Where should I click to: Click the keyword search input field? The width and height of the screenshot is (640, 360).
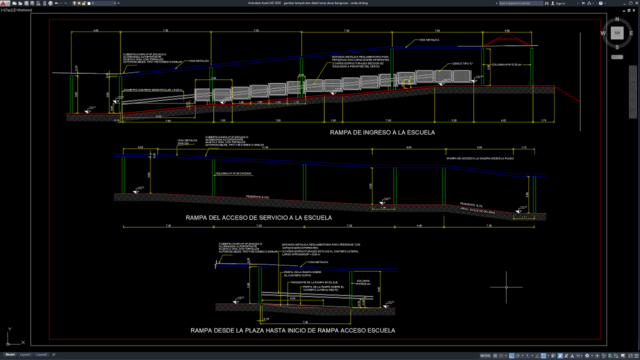point(521,3)
